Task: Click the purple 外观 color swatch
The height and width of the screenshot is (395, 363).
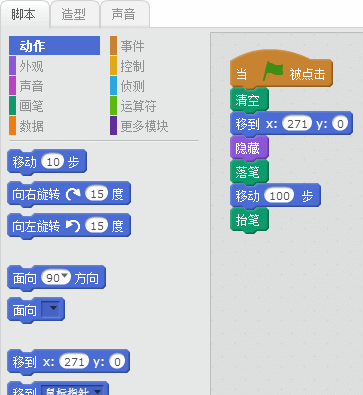Action: pyautogui.click(x=12, y=66)
